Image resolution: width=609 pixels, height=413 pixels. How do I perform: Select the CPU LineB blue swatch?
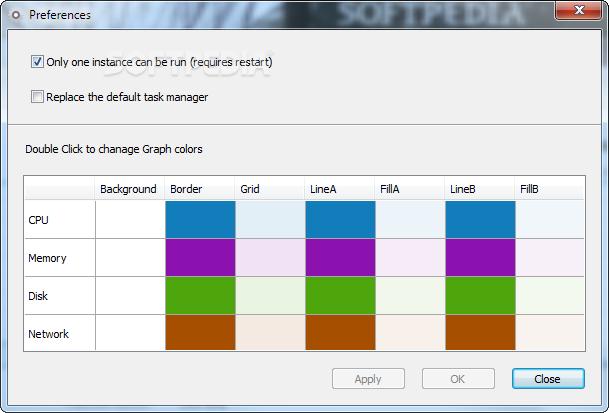pos(480,220)
